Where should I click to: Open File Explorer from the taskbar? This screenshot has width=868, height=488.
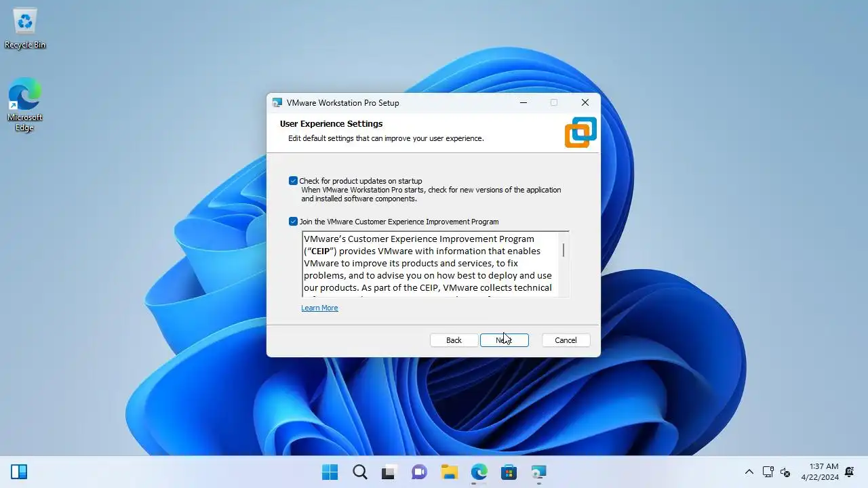[450, 472]
